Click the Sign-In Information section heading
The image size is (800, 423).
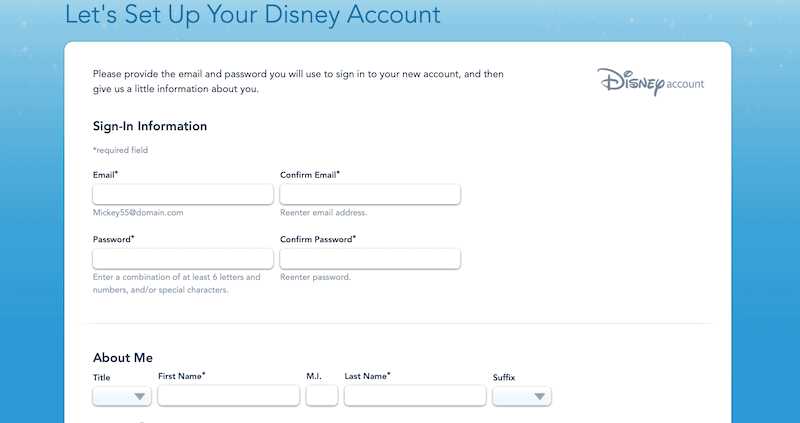[x=150, y=126]
